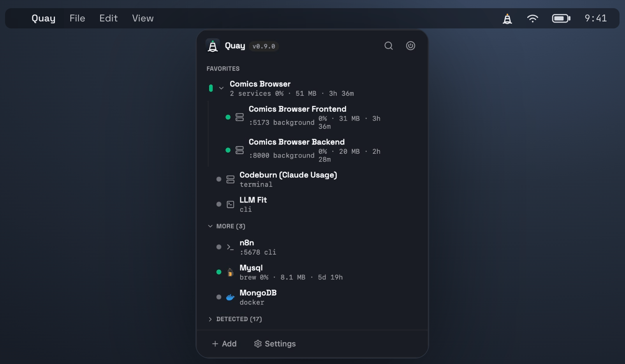Click 'brew 0% · 8.1 MB · 5d 19h' text

(x=291, y=277)
